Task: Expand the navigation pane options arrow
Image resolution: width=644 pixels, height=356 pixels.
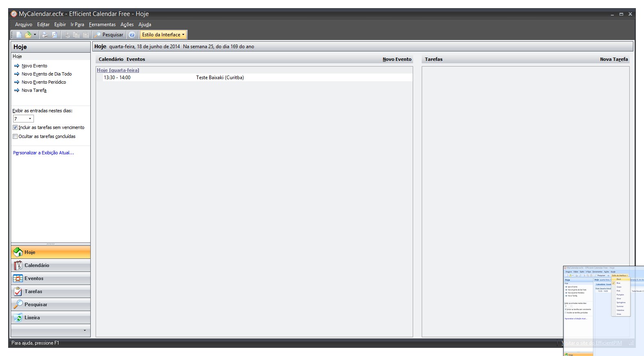Action: (85, 330)
